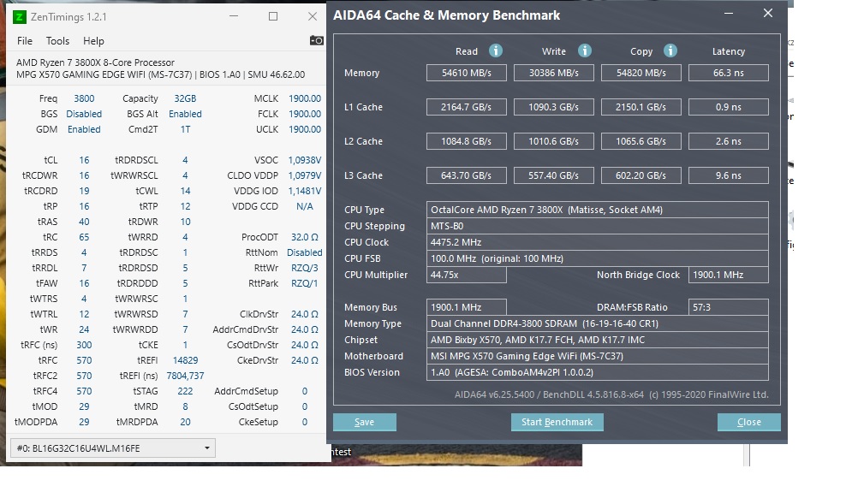Click the L1 Cache Write value 1090.3 GB/s
Image resolution: width=858 pixels, height=504 pixels.
coord(554,107)
